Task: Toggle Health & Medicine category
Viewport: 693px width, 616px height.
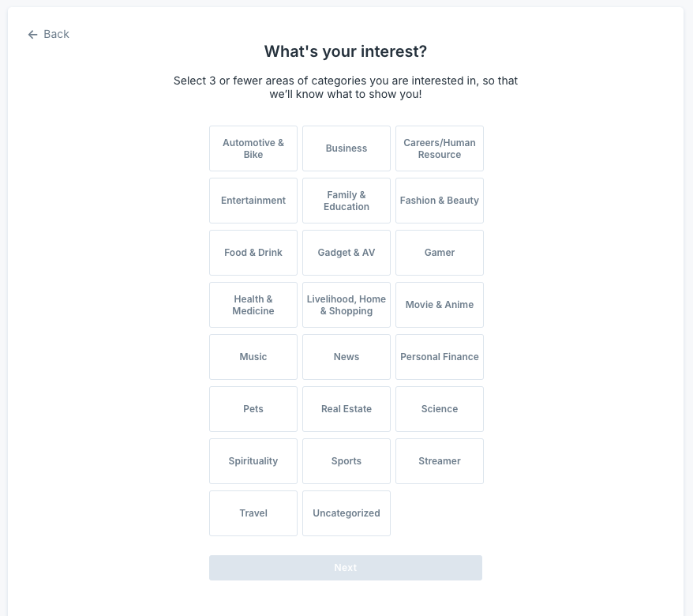Action: coord(253,305)
